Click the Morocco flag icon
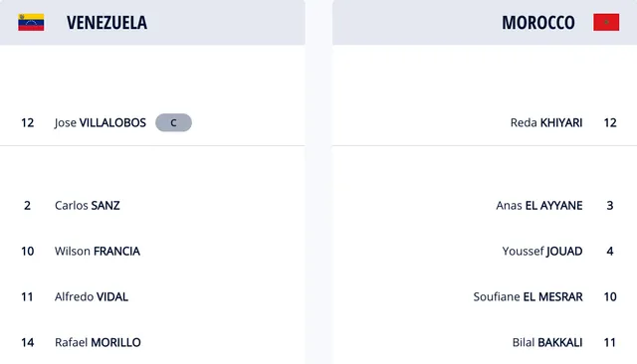637x364 pixels. [x=606, y=22]
